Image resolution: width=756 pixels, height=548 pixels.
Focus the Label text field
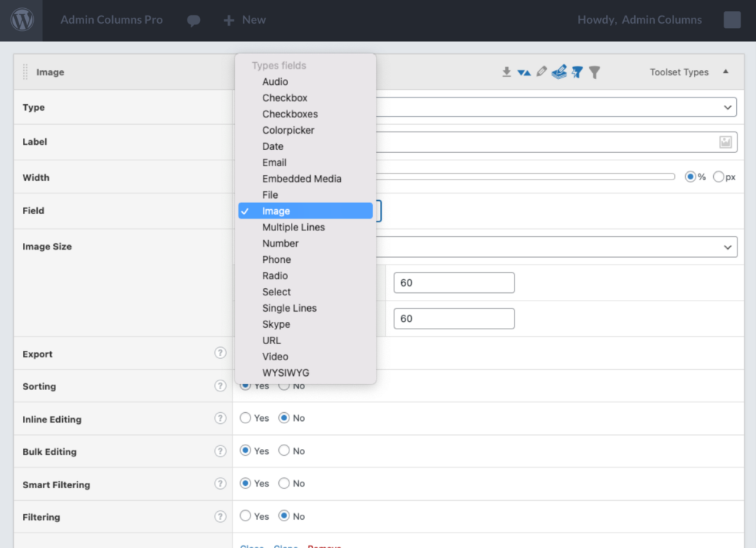557,142
